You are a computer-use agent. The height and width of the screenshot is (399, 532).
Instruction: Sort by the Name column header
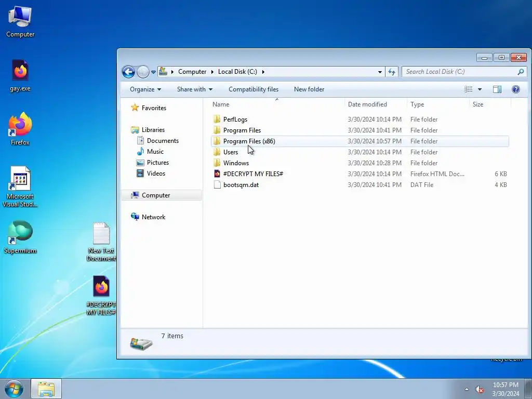point(277,104)
